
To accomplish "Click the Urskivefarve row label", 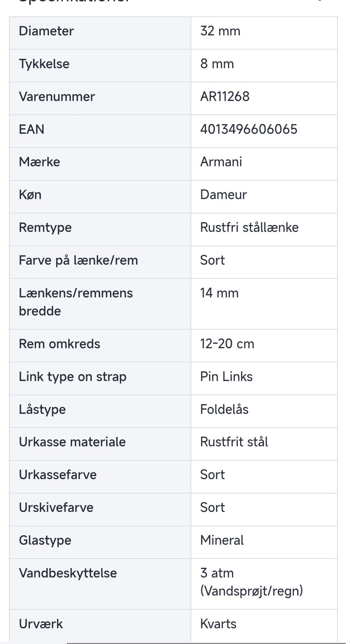I will (56, 508).
